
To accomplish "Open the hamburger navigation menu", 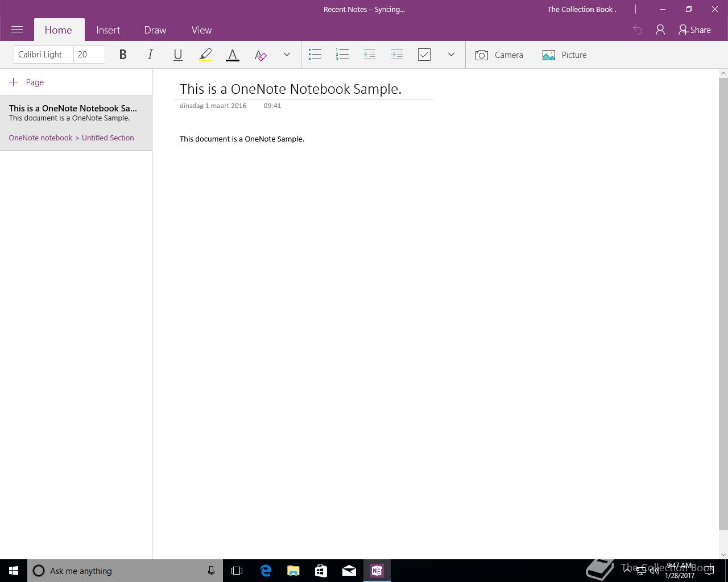I will click(x=17, y=30).
